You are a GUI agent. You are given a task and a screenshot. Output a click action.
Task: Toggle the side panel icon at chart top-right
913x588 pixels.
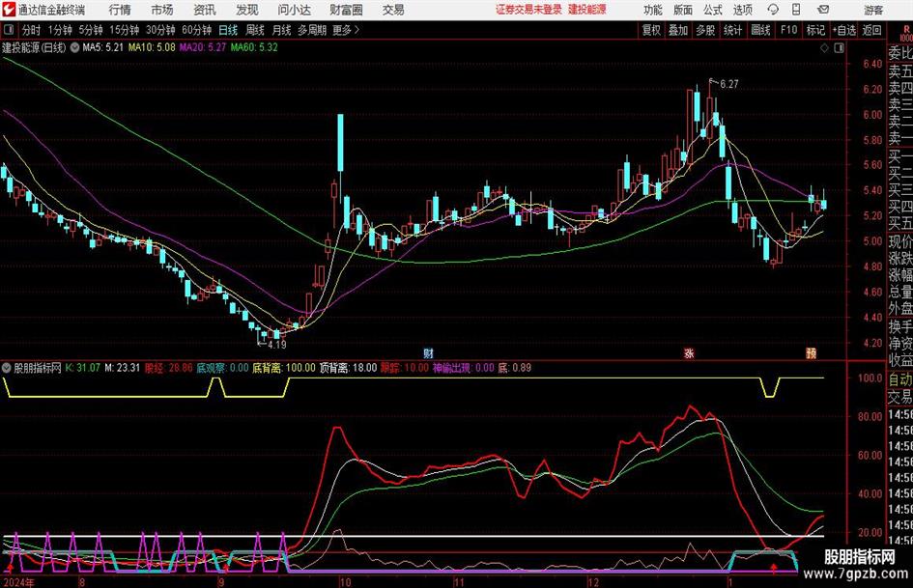click(x=839, y=47)
